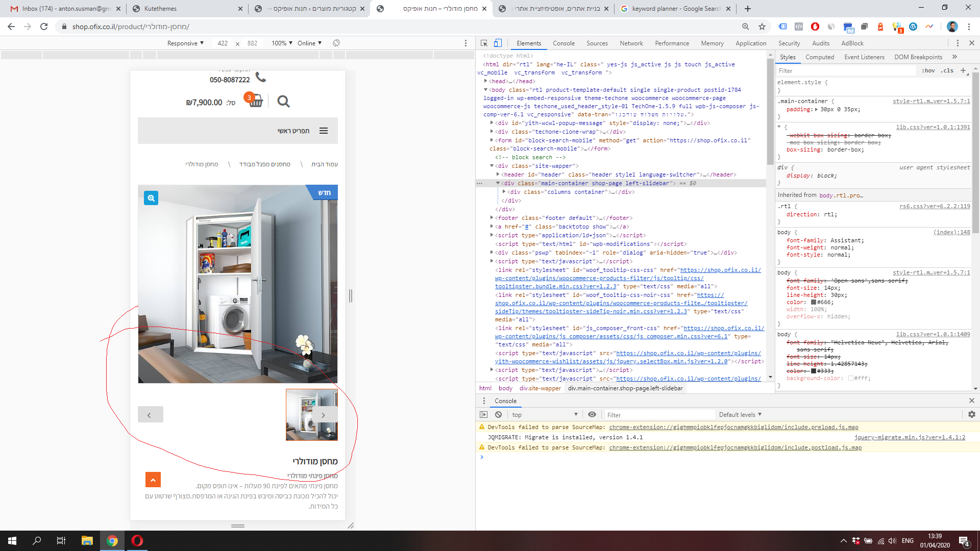Open the WordPress extension icon
The height and width of the screenshot is (551, 980).
tap(913, 27)
